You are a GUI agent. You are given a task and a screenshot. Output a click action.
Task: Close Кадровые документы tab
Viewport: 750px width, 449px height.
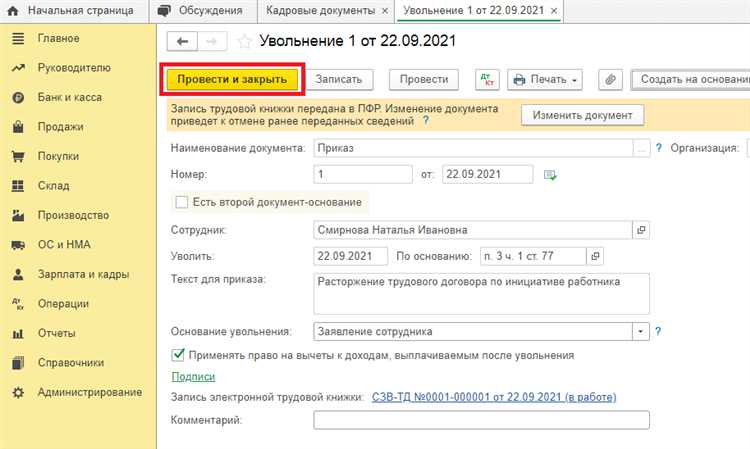click(x=385, y=11)
